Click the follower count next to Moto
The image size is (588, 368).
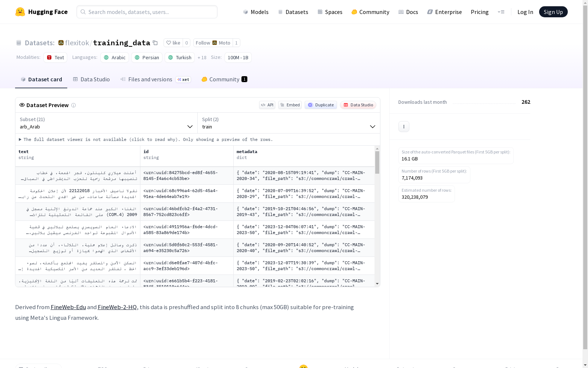click(236, 43)
